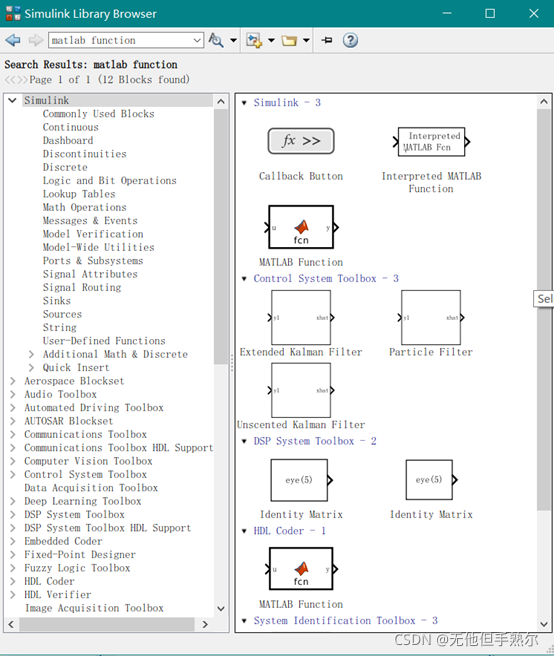Select the Dashboard library
Image resolution: width=554 pixels, height=656 pixels.
(x=68, y=141)
